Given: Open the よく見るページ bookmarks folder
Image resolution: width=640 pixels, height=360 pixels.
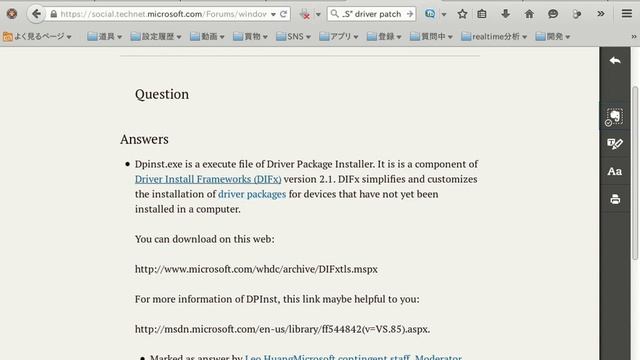Looking at the screenshot, I should click(37, 36).
